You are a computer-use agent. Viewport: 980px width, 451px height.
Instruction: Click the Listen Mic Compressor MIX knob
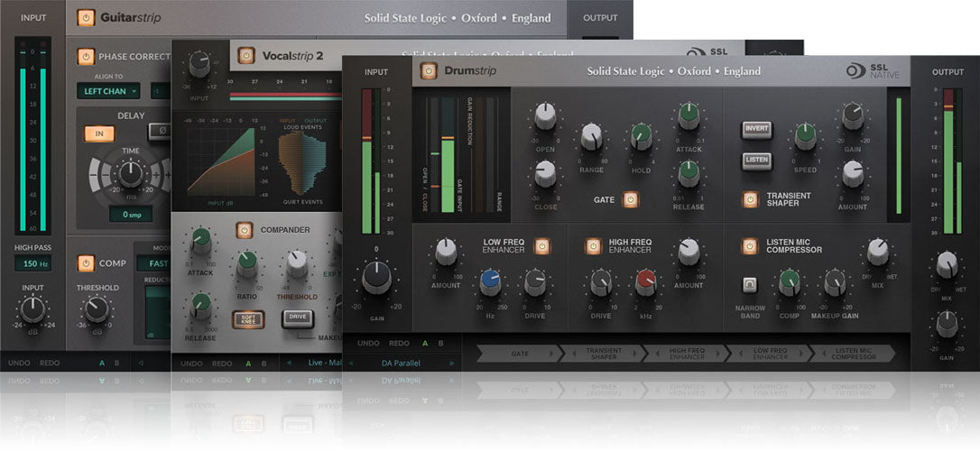coord(877,251)
